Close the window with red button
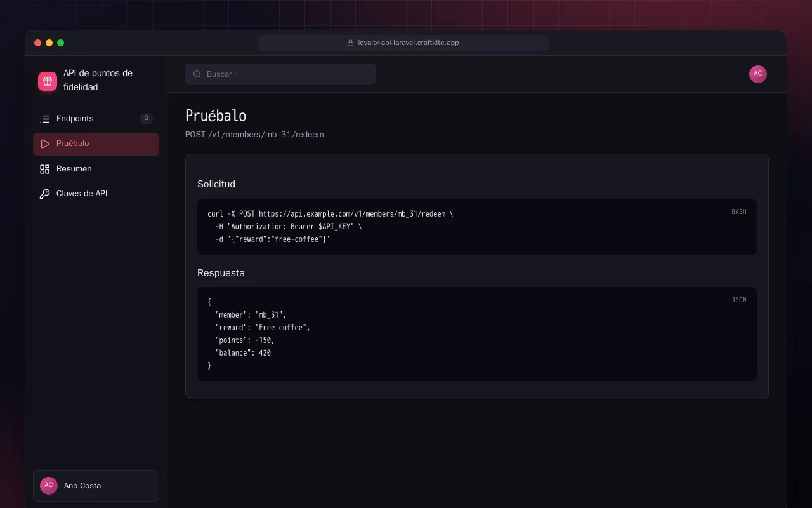Screen dimensions: 812x508 tap(38, 43)
